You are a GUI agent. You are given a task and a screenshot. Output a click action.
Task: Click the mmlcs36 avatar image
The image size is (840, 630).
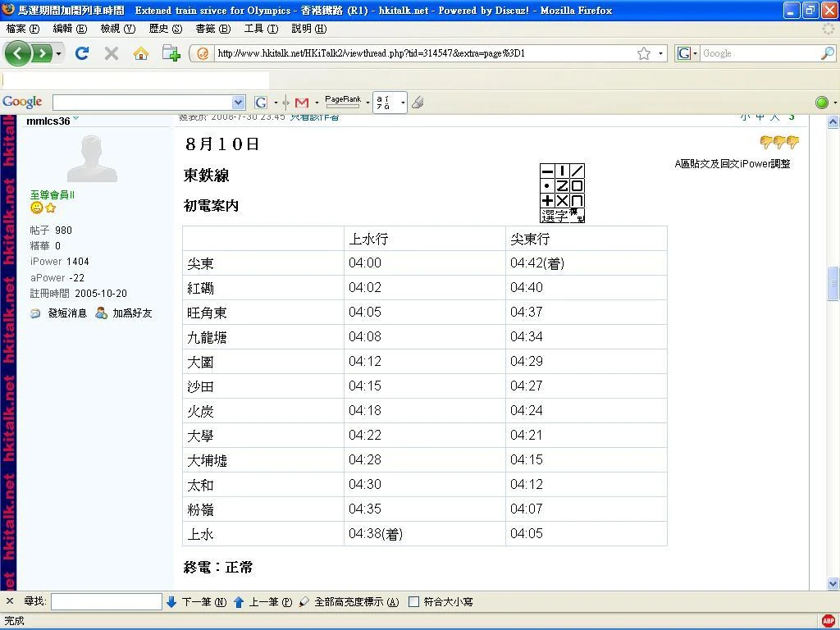pyautogui.click(x=92, y=158)
